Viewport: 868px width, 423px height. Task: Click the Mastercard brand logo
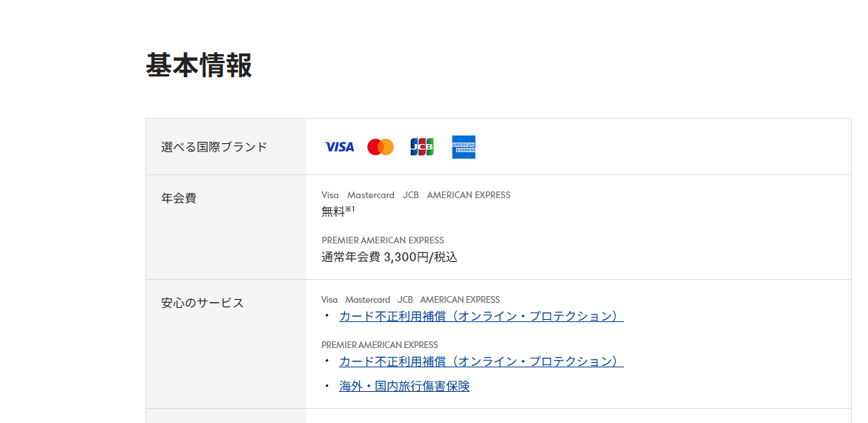pos(381,147)
